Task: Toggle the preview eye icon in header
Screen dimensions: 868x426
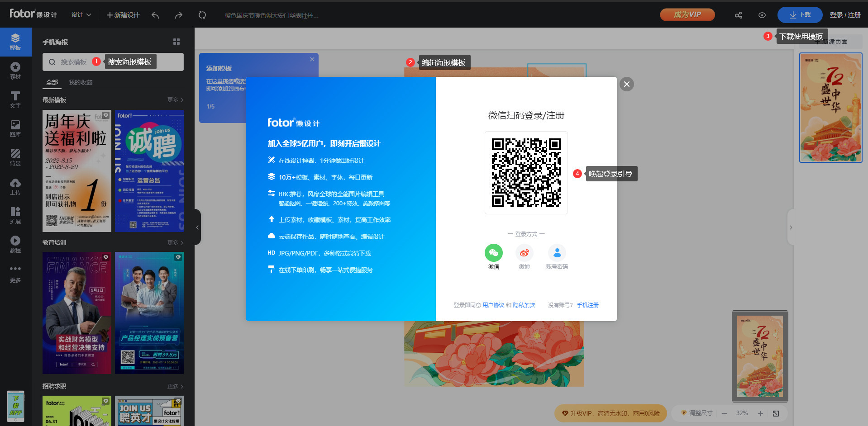Action: click(x=762, y=15)
